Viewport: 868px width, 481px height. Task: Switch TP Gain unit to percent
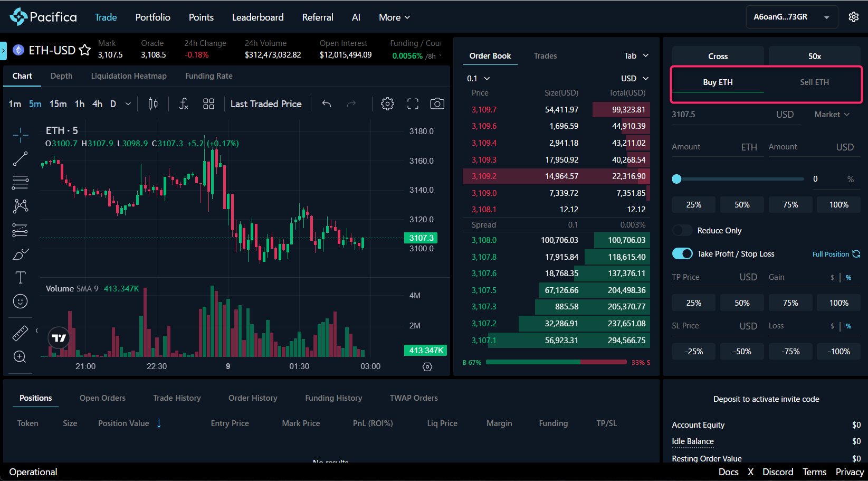tap(848, 278)
